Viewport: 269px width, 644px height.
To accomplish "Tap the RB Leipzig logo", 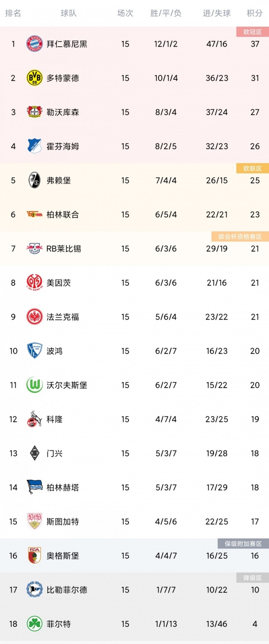I will coord(34,248).
